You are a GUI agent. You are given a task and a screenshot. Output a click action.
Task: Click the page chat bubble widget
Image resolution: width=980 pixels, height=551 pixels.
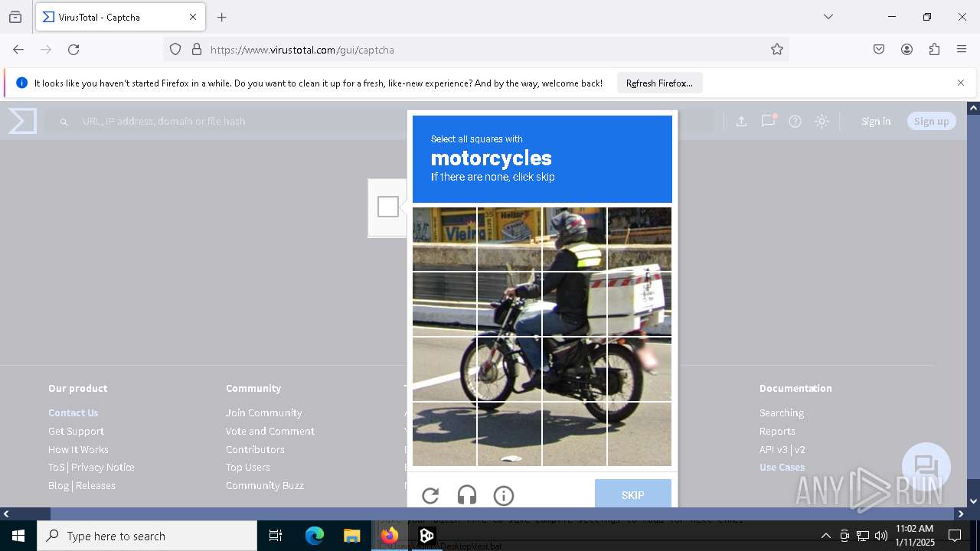(x=926, y=467)
